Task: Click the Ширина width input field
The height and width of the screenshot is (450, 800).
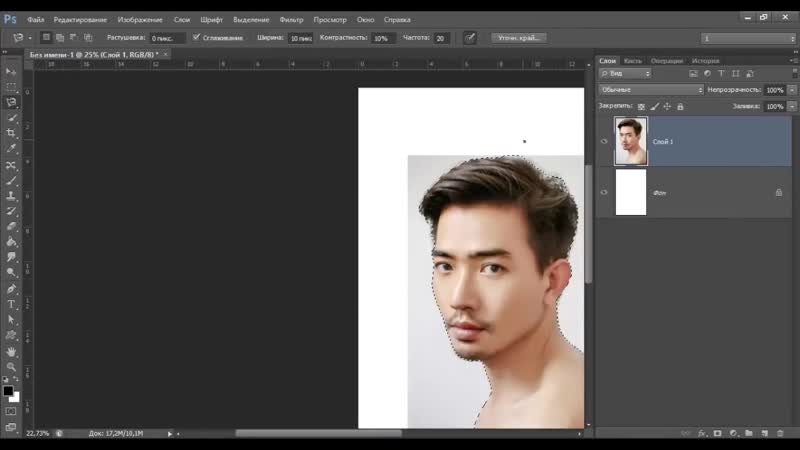Action: click(x=300, y=38)
